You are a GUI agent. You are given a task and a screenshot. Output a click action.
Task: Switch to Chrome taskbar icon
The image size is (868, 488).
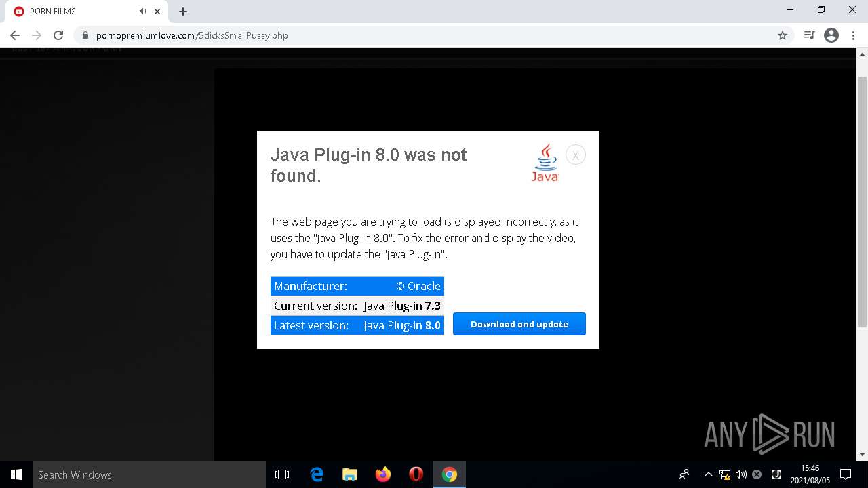[x=450, y=474]
